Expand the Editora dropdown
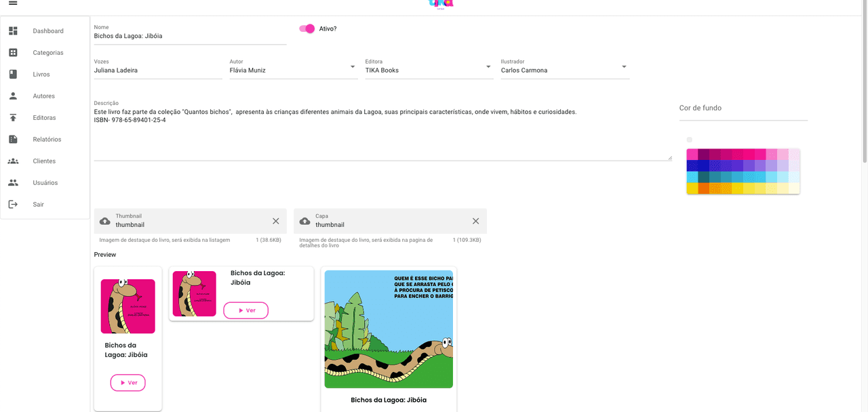The image size is (868, 412). (488, 66)
